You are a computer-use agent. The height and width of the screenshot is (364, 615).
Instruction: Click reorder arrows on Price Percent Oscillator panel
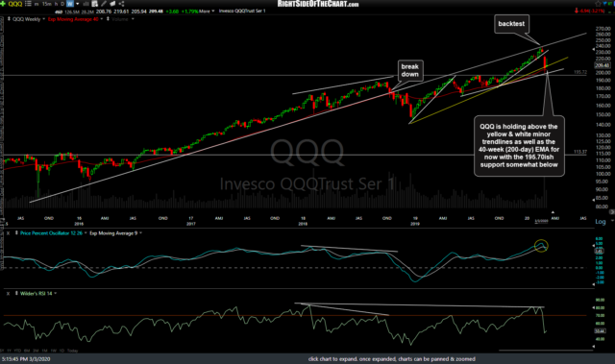pos(16,232)
